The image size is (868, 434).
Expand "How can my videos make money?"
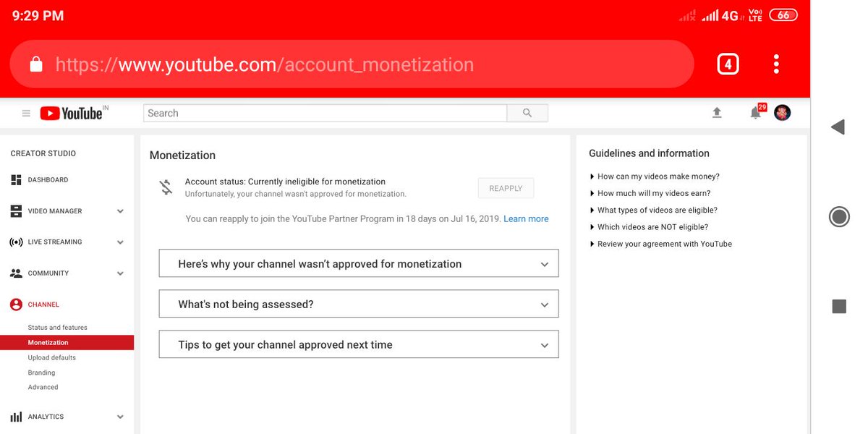tap(655, 176)
